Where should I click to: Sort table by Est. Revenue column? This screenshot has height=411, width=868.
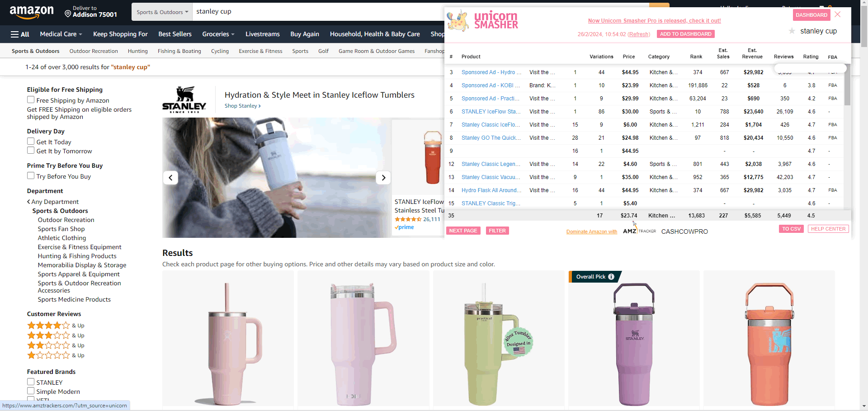coord(752,53)
